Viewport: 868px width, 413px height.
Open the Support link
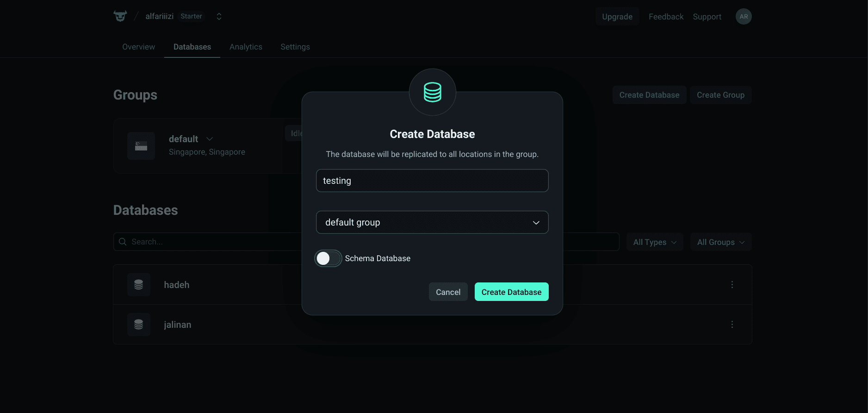[x=707, y=17]
